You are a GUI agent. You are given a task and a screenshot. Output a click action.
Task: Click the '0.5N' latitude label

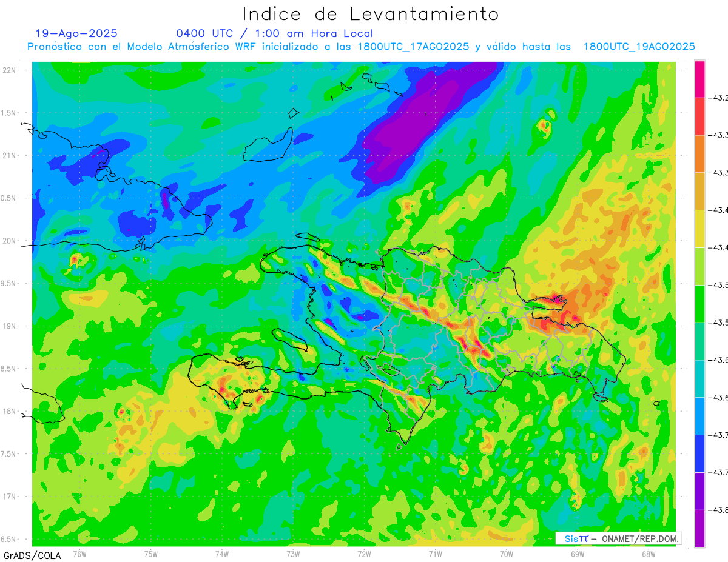(x=8, y=198)
